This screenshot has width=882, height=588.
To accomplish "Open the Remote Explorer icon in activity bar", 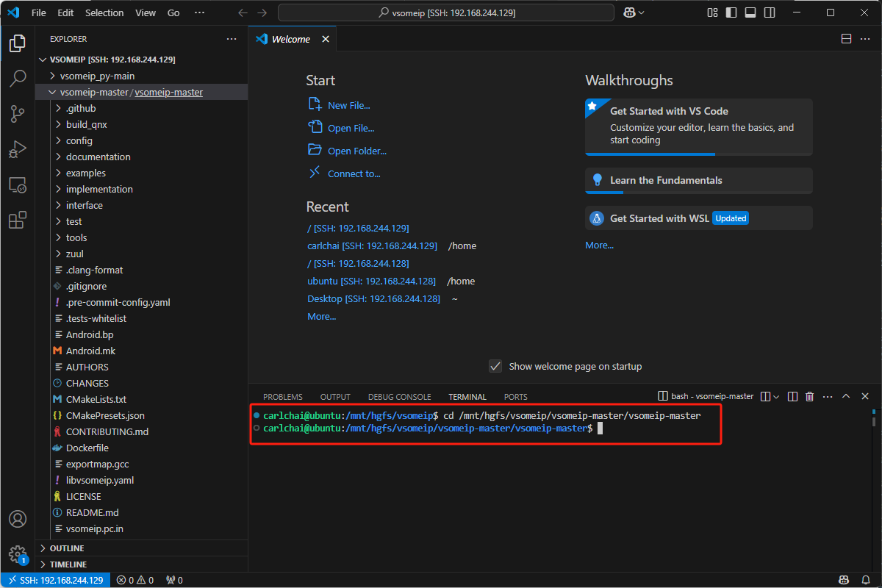I will pyautogui.click(x=18, y=184).
